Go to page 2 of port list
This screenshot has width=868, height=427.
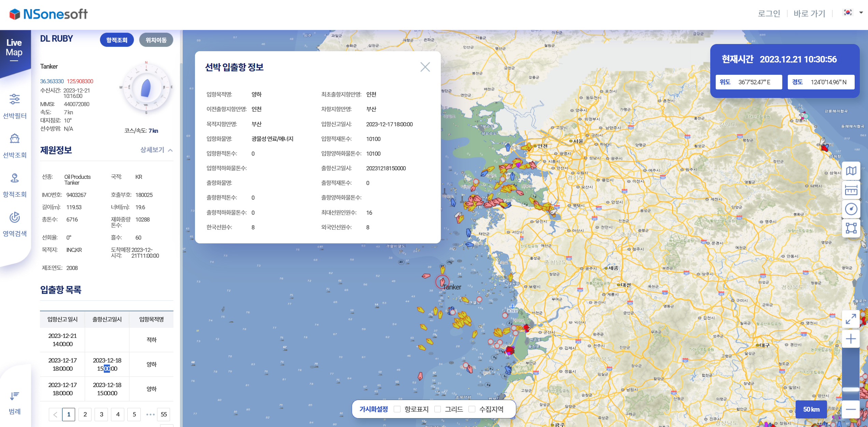85,414
